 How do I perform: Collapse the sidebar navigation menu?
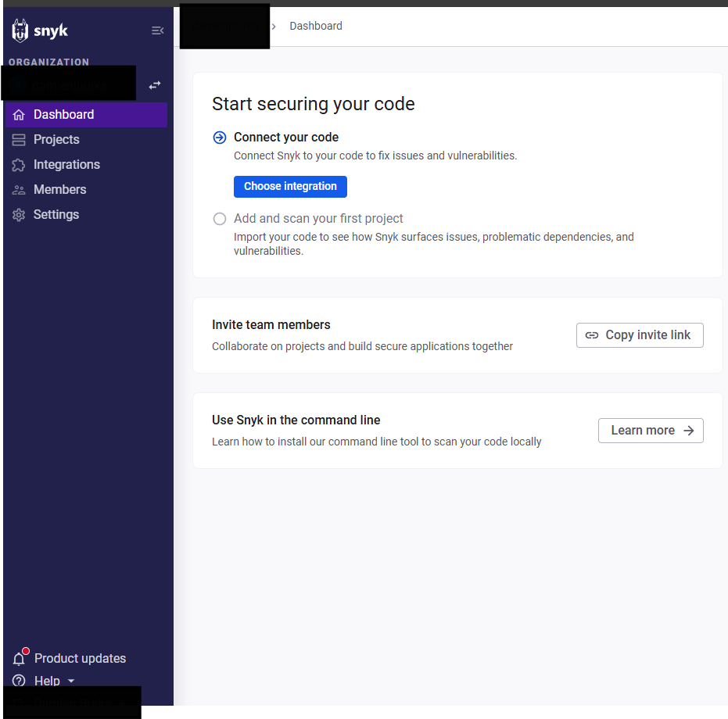pyautogui.click(x=157, y=30)
